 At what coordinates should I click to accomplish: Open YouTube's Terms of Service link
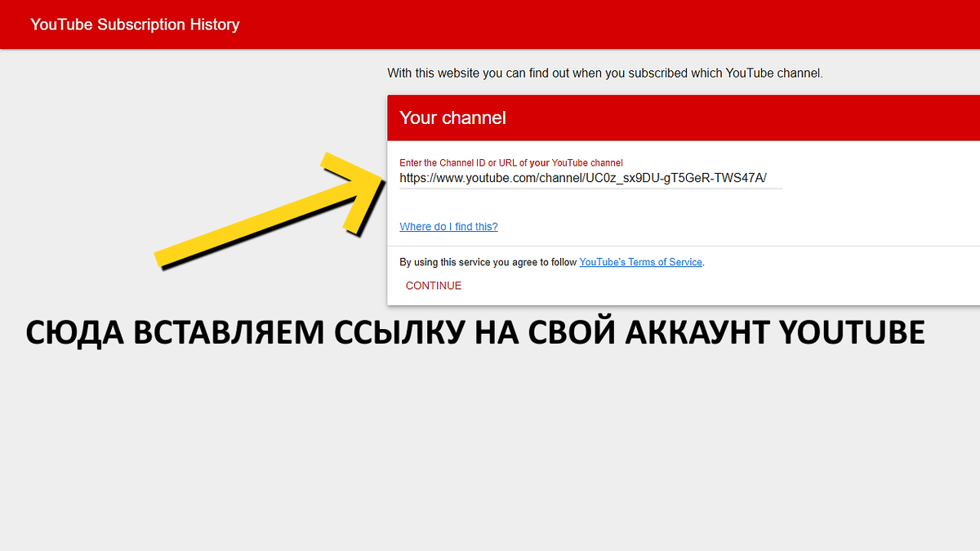click(x=641, y=262)
